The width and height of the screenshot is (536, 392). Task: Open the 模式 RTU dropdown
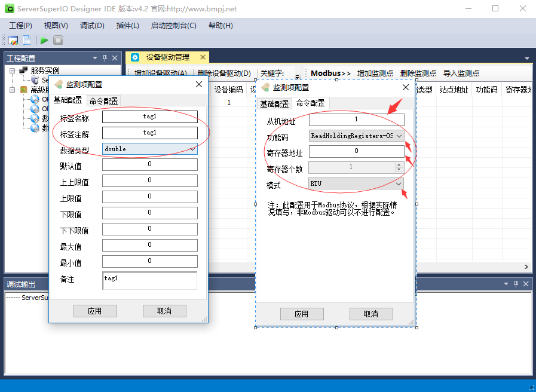tap(399, 184)
